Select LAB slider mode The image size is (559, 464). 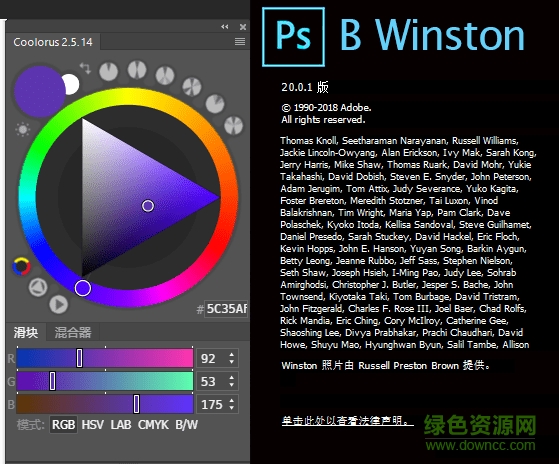click(121, 425)
